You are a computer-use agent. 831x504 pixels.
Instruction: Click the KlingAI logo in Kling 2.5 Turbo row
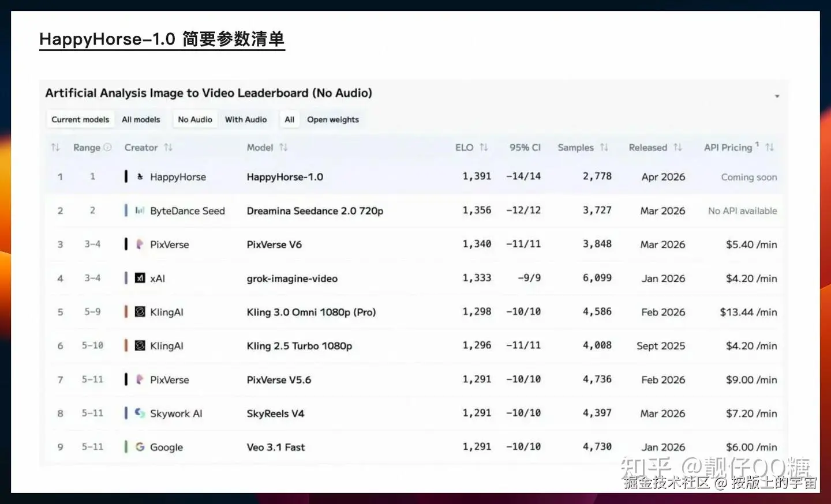140,346
